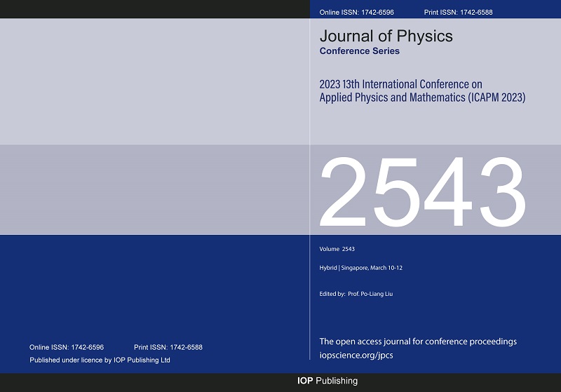Click 'Published under licence by IOP Publishing Ltd'
The width and height of the screenshot is (561, 392).
tap(100, 360)
